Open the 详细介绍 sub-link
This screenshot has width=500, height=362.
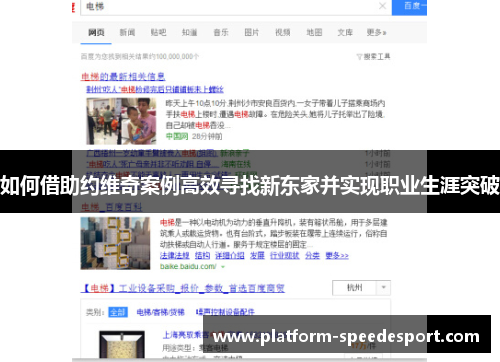(230, 256)
